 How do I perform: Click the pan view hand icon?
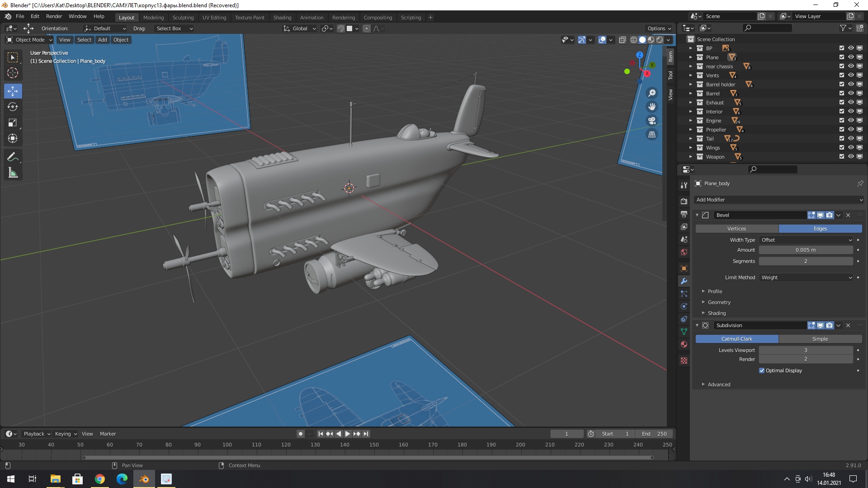(652, 107)
